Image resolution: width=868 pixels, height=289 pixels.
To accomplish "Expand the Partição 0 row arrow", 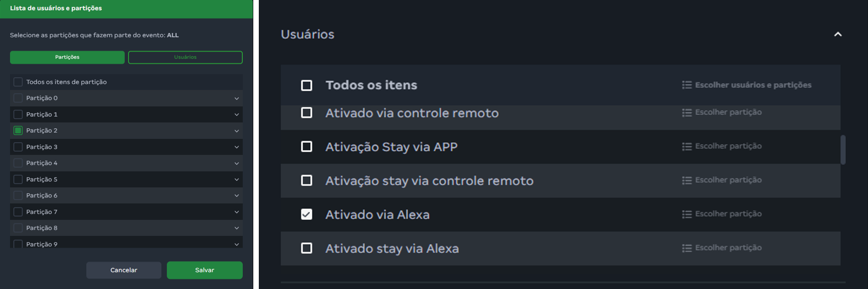I will pos(237,98).
